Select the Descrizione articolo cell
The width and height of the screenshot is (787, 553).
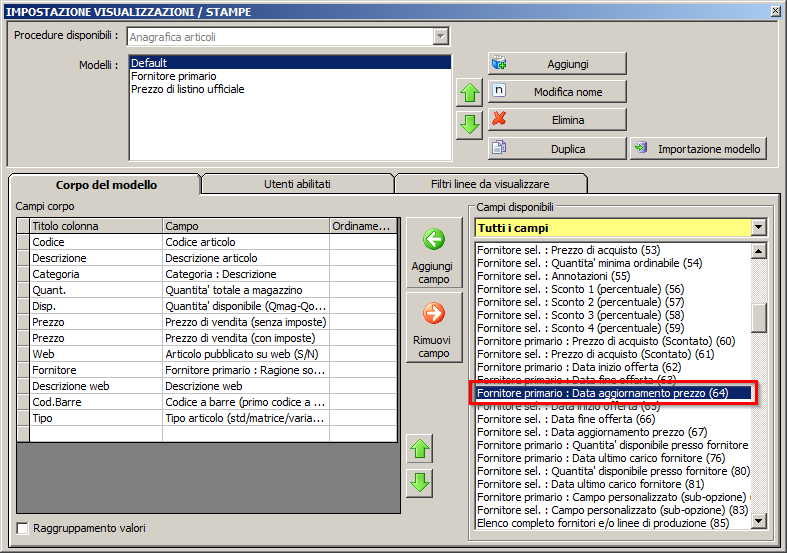(246, 258)
